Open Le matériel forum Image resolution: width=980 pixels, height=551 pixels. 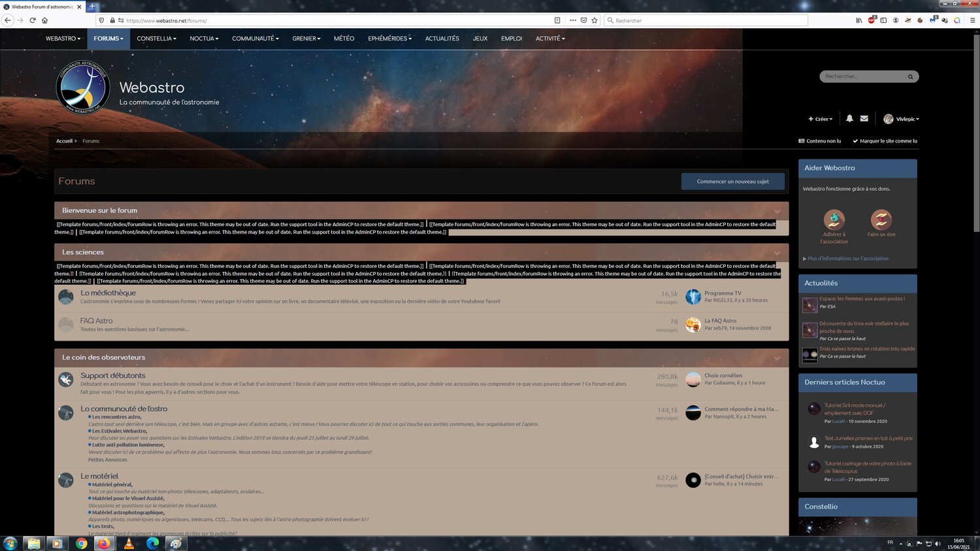(x=99, y=476)
